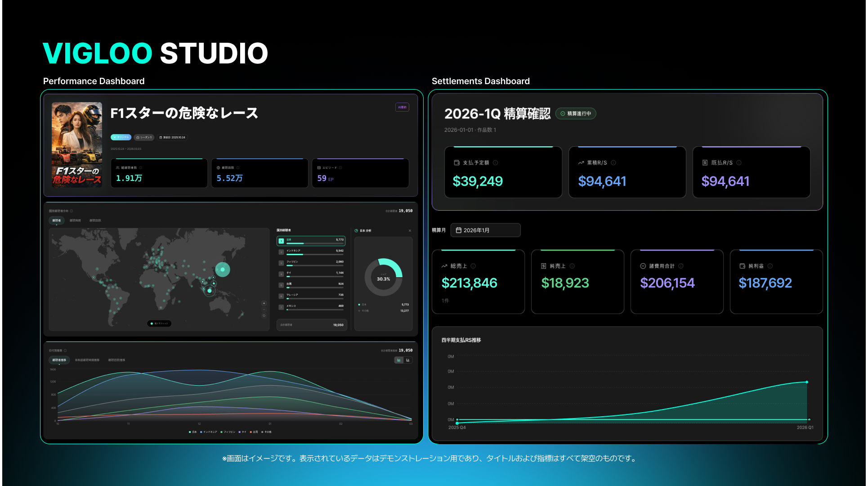Image resolution: width=868 pixels, height=486 pixels.
Task: Toggle インドネシア series in chart legend
Action: tap(209, 432)
